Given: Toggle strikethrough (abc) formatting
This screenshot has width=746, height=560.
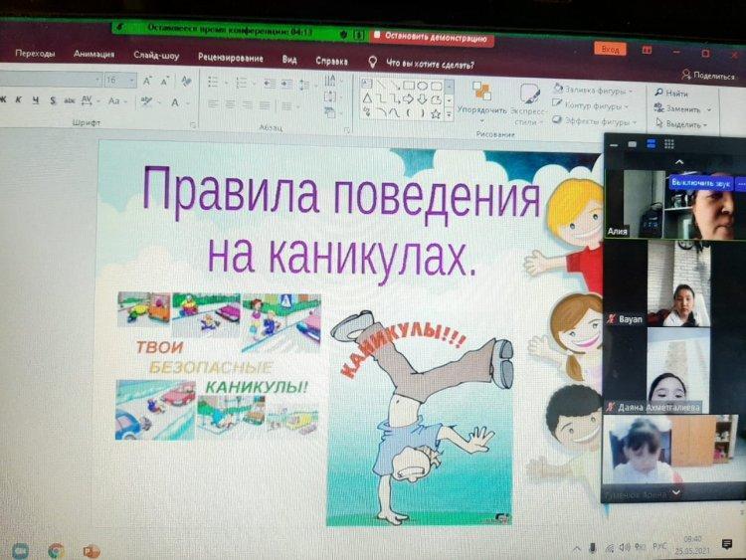Looking at the screenshot, I should (x=70, y=100).
